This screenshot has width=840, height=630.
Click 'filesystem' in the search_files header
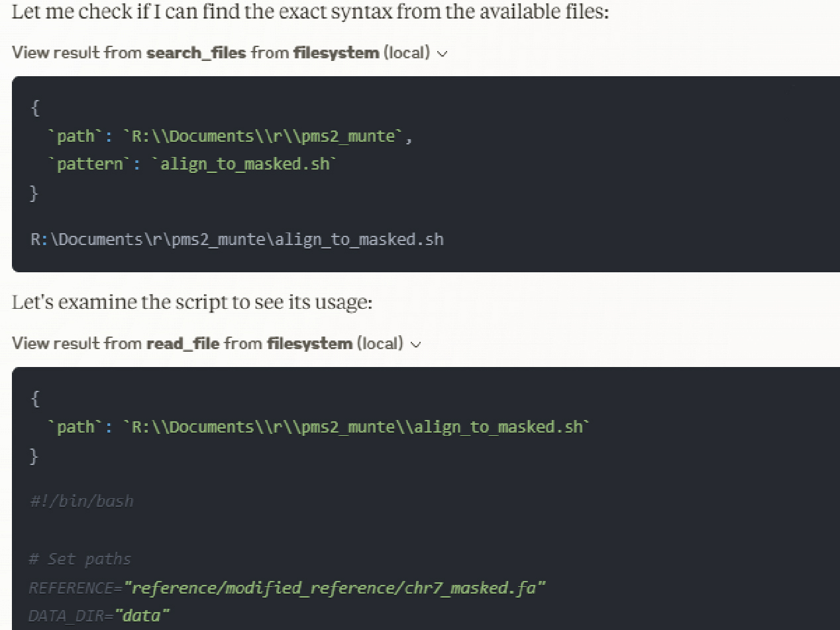click(x=336, y=53)
